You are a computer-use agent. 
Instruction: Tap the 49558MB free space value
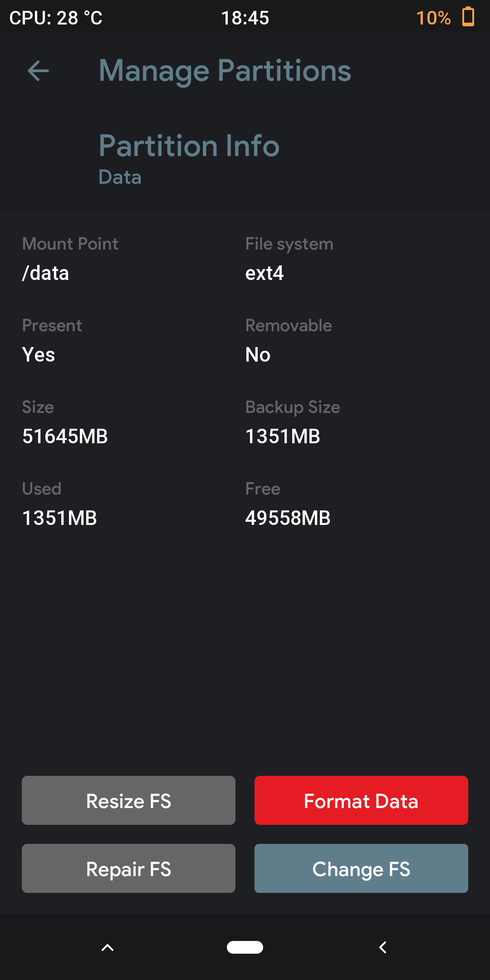(x=288, y=518)
